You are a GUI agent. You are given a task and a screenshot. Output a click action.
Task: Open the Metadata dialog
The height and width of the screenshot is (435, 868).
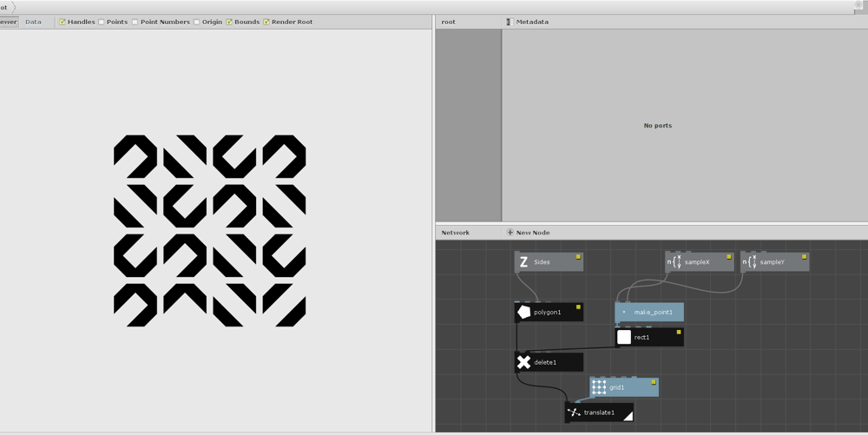tap(528, 22)
